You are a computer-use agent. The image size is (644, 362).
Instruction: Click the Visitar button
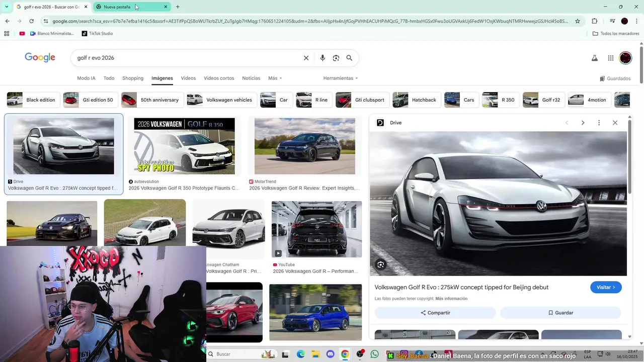click(x=606, y=287)
